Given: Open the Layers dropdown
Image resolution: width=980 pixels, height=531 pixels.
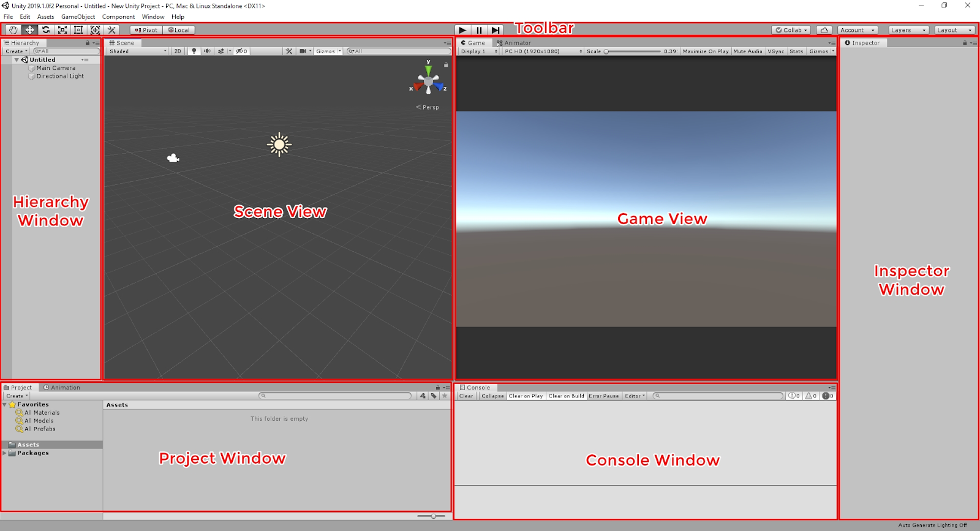Looking at the screenshot, I should [908, 30].
